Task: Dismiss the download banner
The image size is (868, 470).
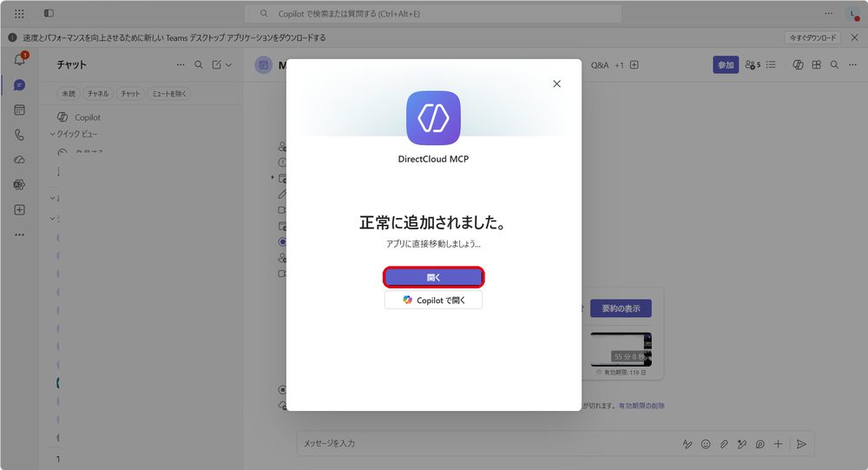Action: tap(855, 37)
